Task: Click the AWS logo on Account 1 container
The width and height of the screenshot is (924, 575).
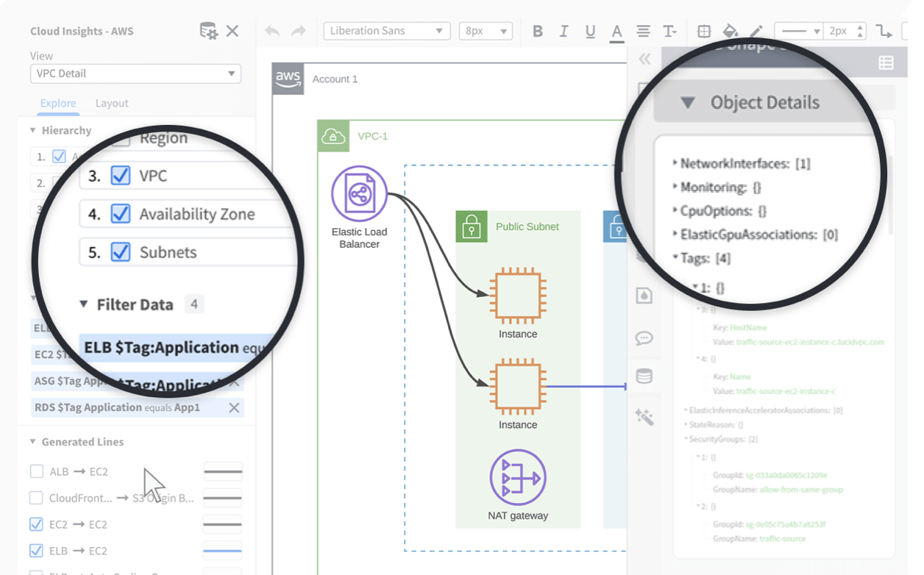Action: click(288, 79)
